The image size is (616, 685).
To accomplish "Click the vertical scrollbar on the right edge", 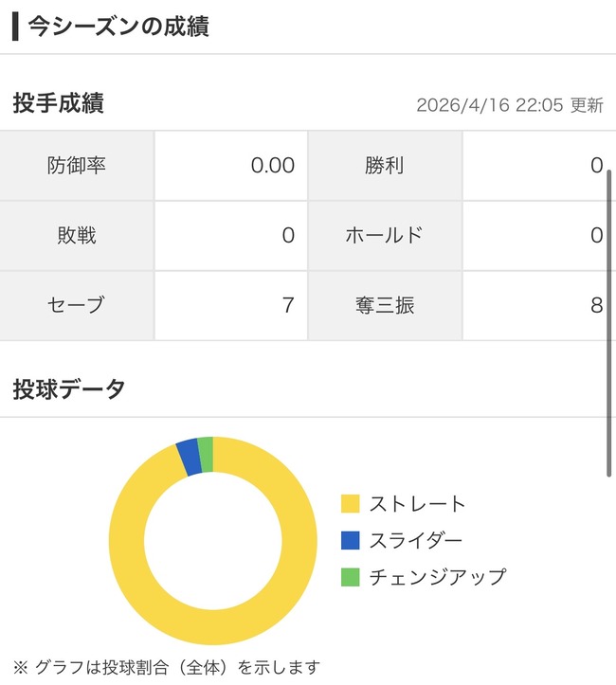I will [x=609, y=322].
